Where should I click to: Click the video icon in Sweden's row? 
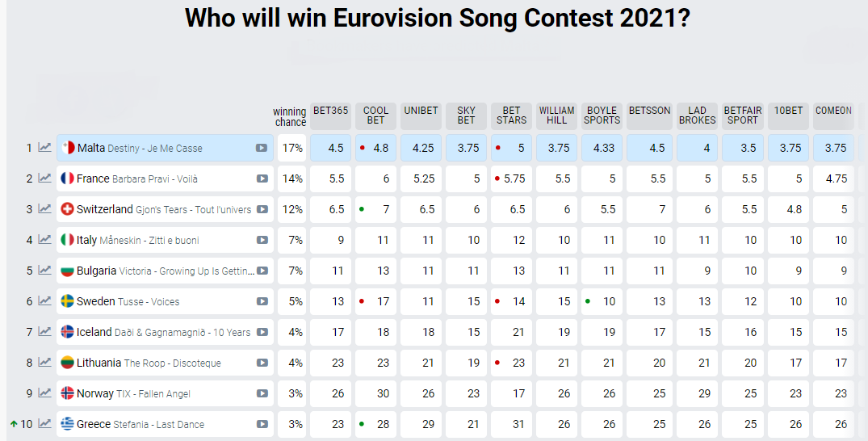pos(262,301)
